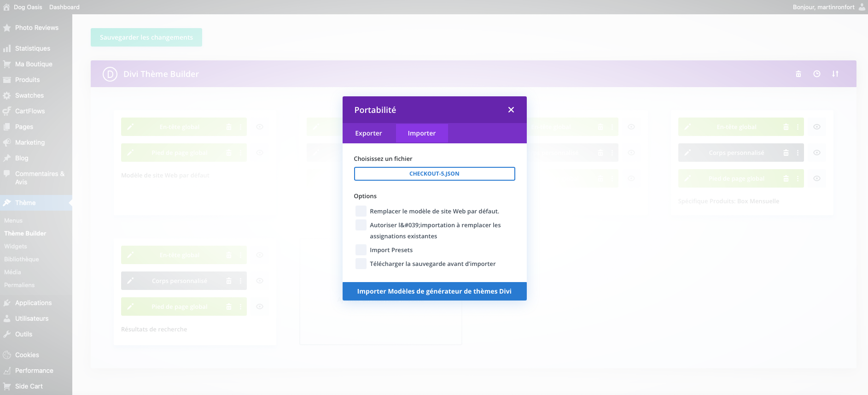Open Pied de page global three-dot menu in Box Mensuelle card
The width and height of the screenshot is (868, 395).
798,178
